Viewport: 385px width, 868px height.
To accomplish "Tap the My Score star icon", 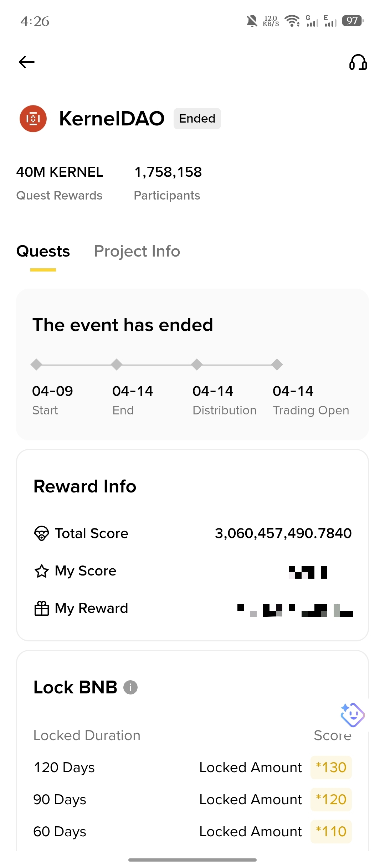I will (x=41, y=571).
